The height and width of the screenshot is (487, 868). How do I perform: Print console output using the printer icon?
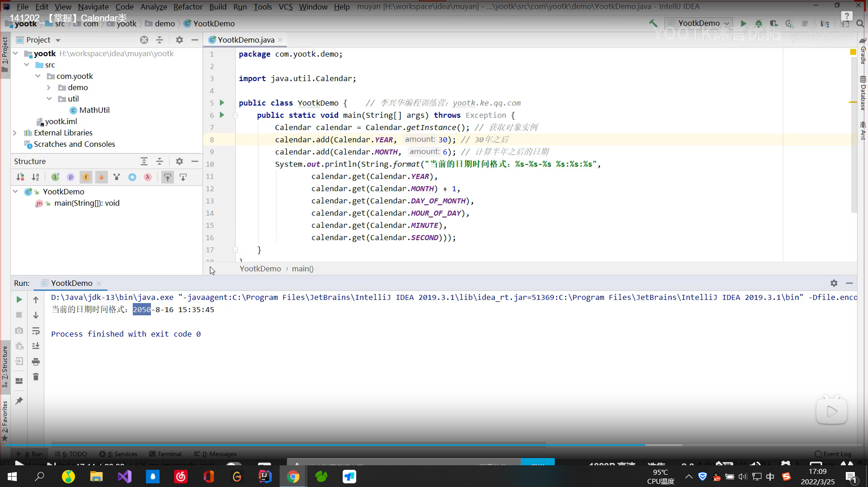pos(36,362)
